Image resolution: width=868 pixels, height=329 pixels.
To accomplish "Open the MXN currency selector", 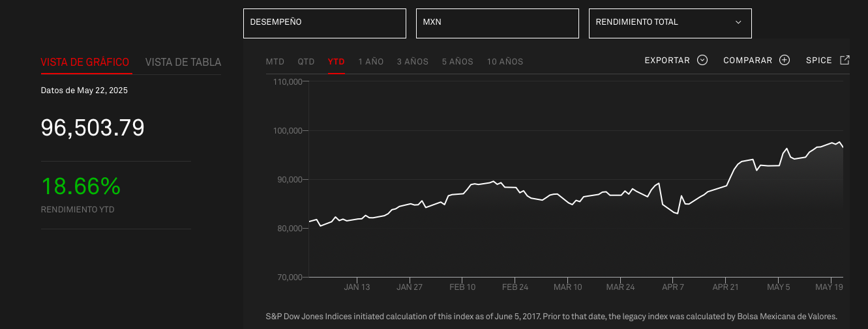I will 498,23.
